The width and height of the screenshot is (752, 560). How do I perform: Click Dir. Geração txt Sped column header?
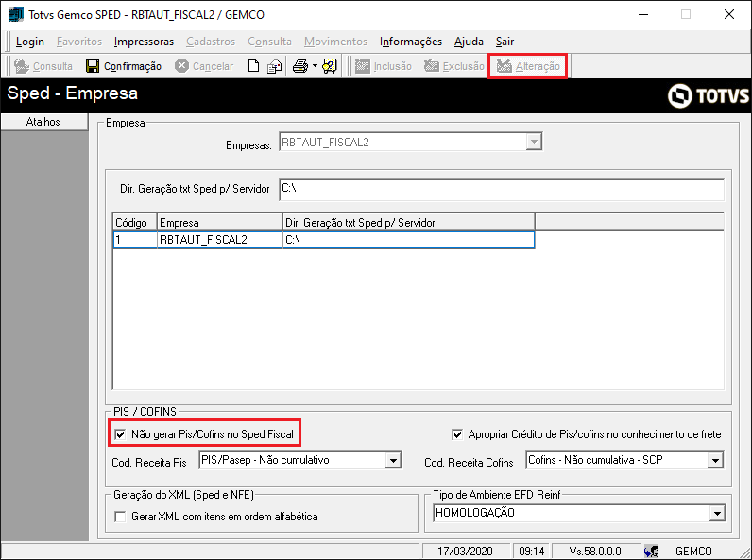pyautogui.click(x=409, y=223)
